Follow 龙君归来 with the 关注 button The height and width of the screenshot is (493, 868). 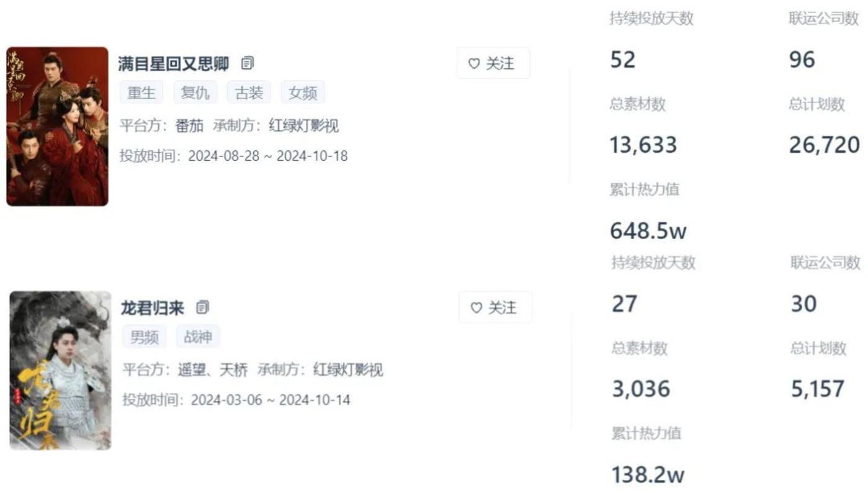point(495,307)
